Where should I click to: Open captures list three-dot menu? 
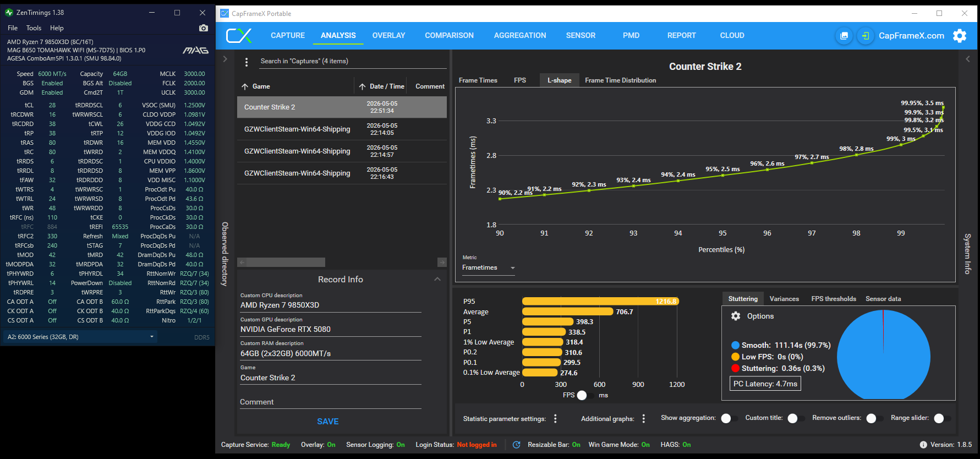point(247,62)
